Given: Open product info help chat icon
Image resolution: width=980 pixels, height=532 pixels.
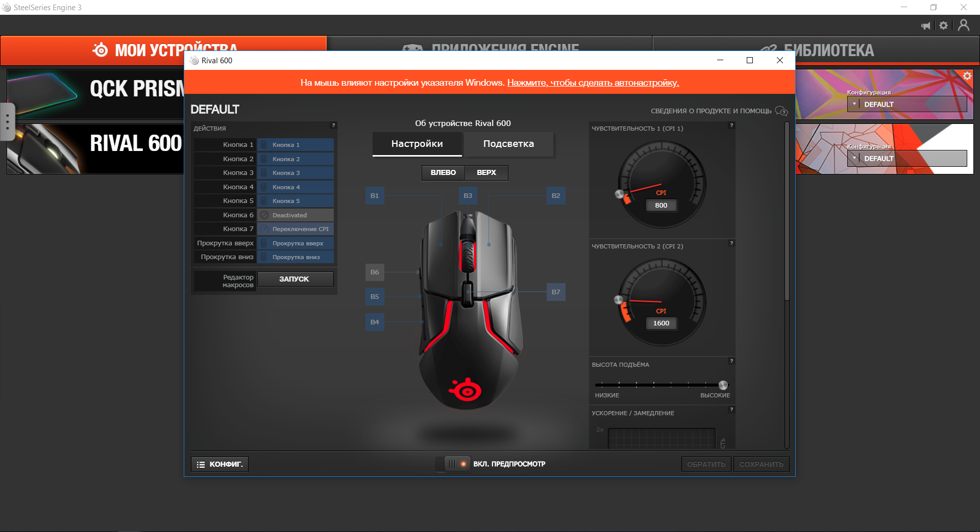Looking at the screenshot, I should click(x=781, y=111).
